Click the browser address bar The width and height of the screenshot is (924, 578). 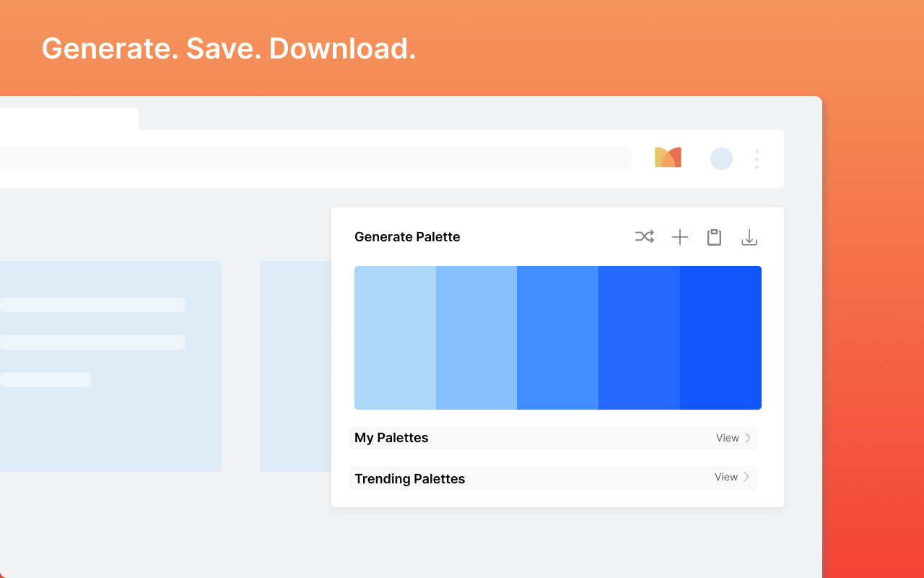pyautogui.click(x=315, y=158)
